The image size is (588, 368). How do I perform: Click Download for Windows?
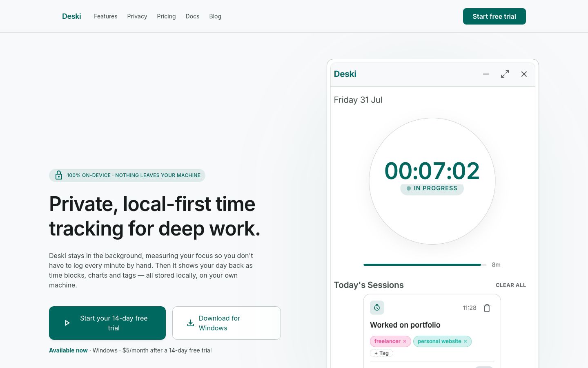tap(227, 323)
